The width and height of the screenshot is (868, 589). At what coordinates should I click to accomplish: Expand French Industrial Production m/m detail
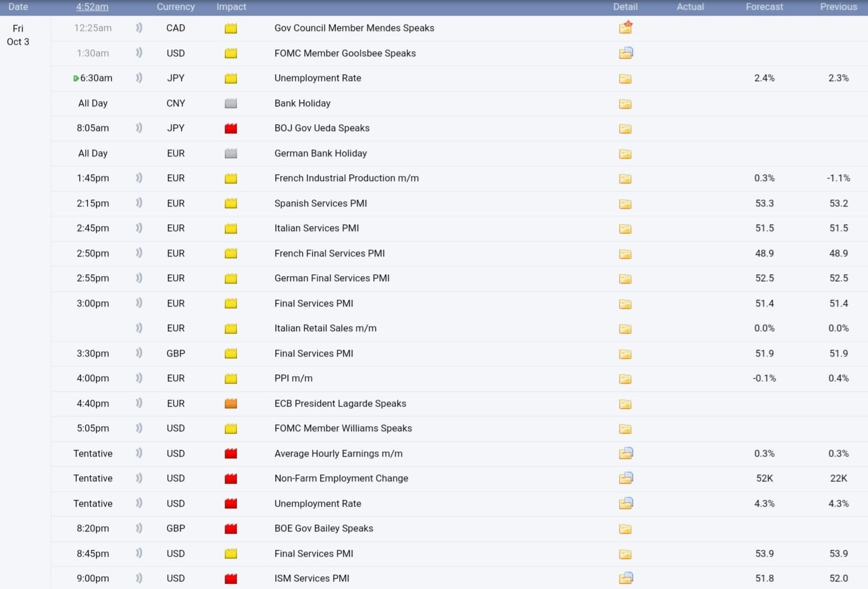pos(625,178)
